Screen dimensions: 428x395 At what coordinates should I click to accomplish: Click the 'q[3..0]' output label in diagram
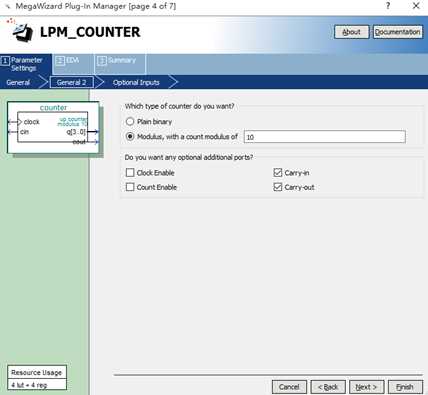pos(76,132)
